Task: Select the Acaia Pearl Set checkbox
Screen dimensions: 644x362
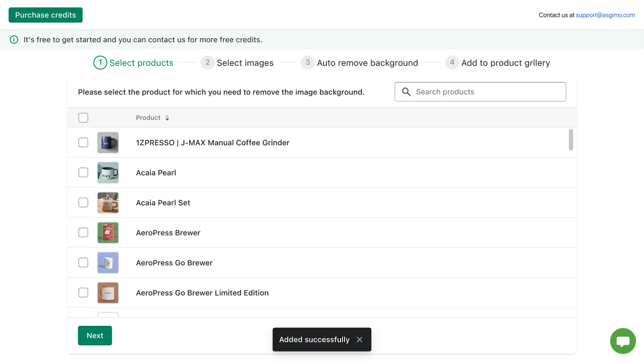Action: [x=84, y=203]
